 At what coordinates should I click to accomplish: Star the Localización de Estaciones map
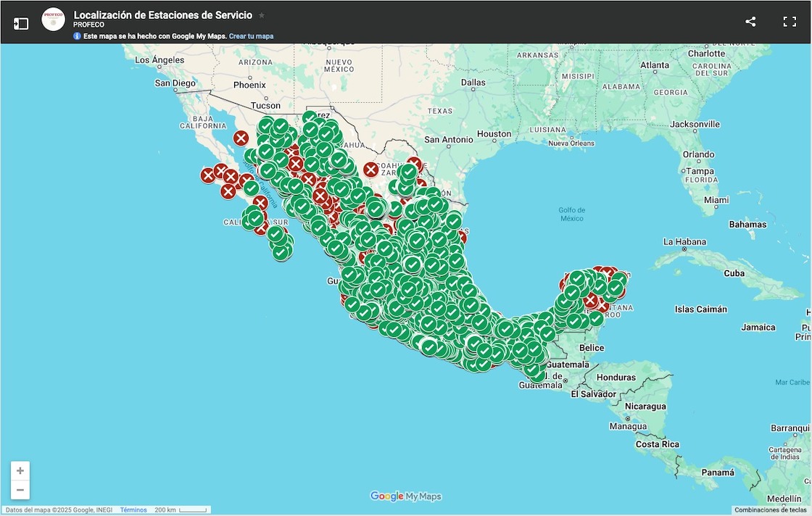click(262, 15)
